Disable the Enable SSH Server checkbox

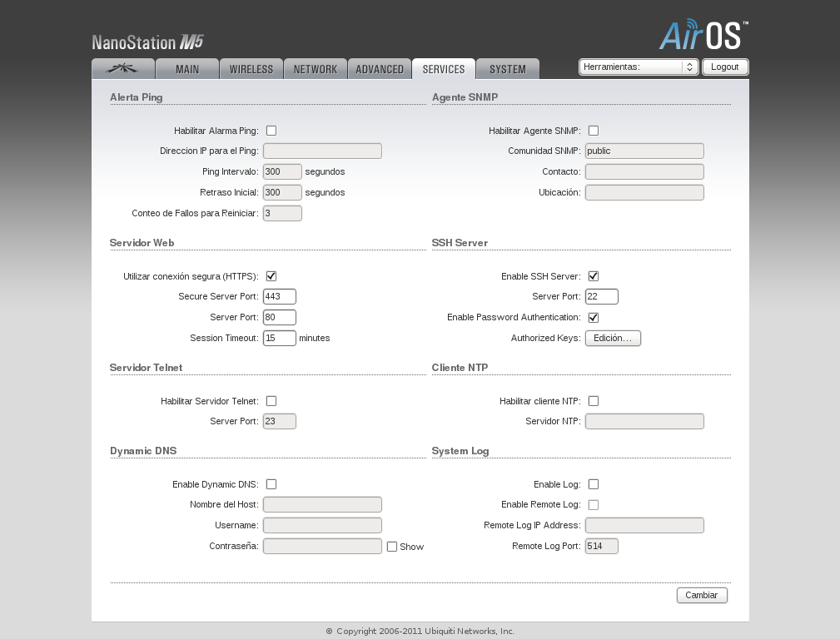(x=594, y=276)
